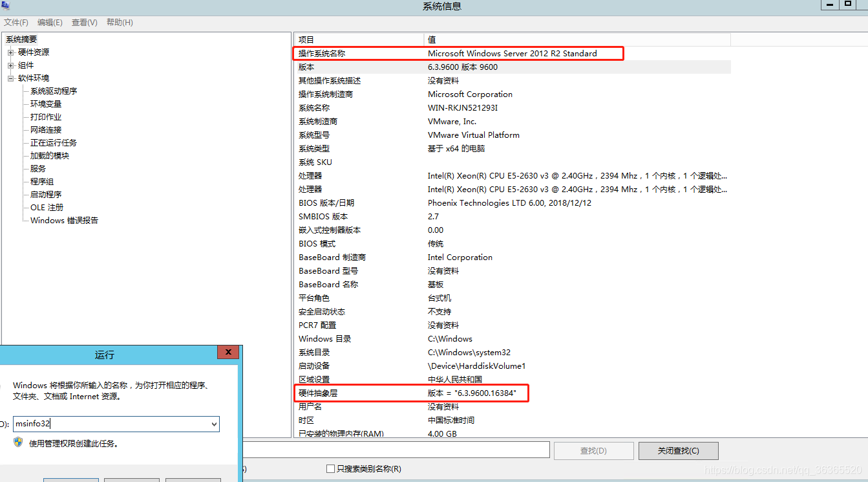Click the admin shield icon in Run dialog
This screenshot has width=868, height=482.
coord(18,443)
